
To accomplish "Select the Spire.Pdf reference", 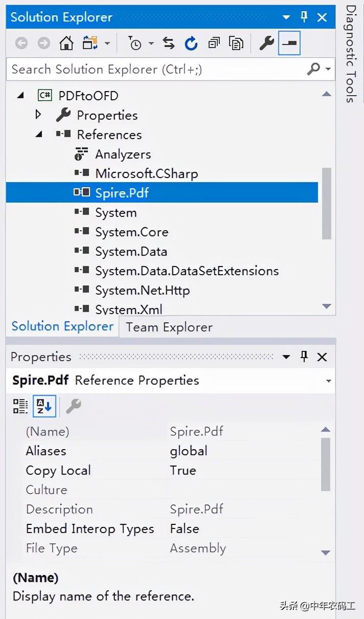I will coord(122,193).
